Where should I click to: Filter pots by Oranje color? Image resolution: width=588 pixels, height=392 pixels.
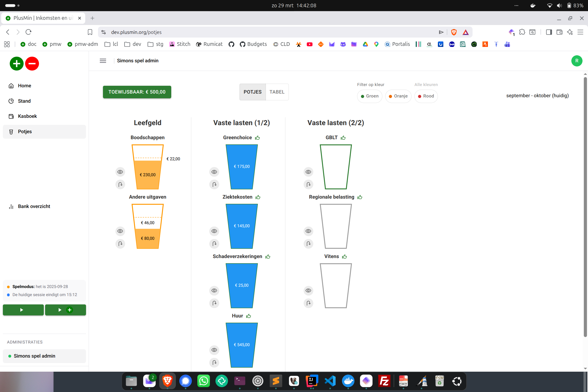[x=398, y=96]
